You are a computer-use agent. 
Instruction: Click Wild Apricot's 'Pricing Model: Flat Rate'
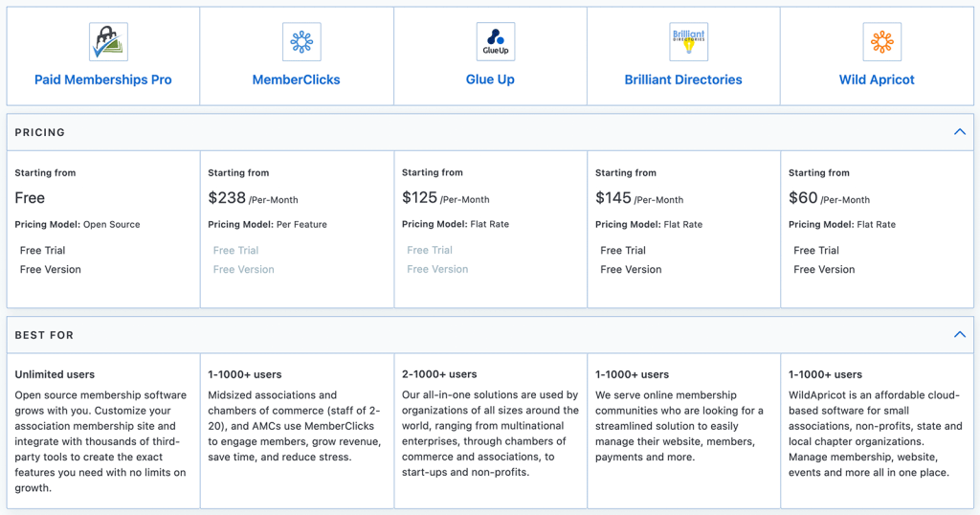842,224
